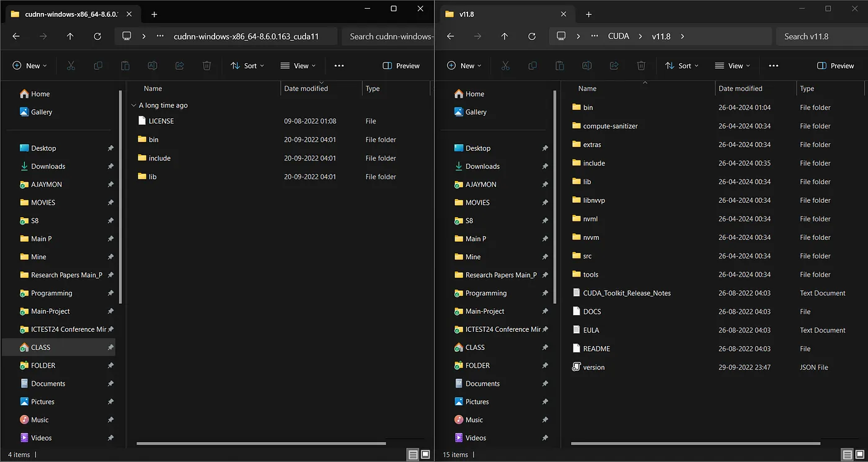Image resolution: width=868 pixels, height=462 pixels.
Task: Sort by Date modified in v11.8 window
Action: [741, 89]
